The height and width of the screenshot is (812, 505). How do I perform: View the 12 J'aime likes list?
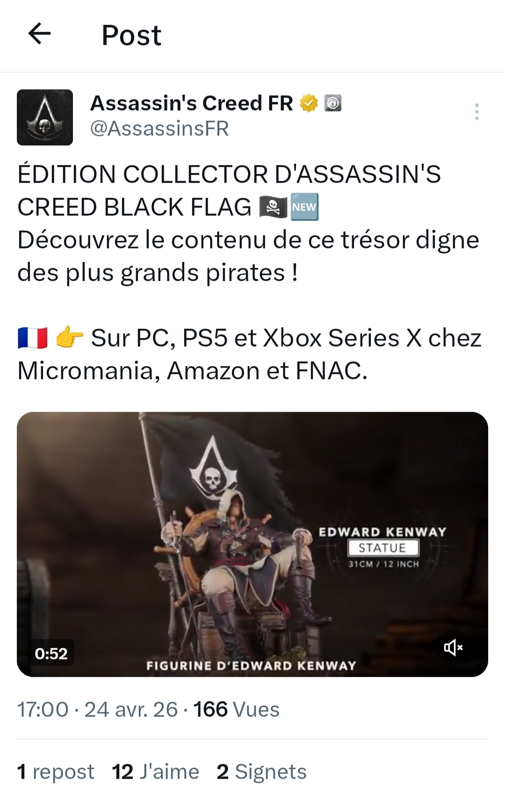(155, 772)
